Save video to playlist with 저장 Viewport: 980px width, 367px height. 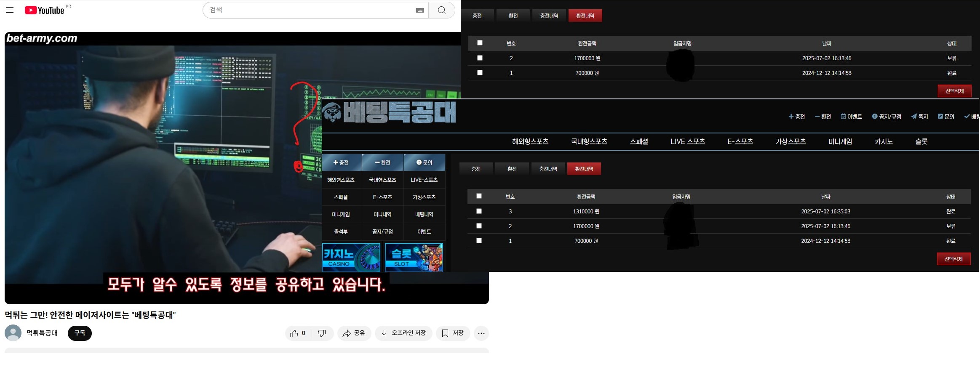453,333
